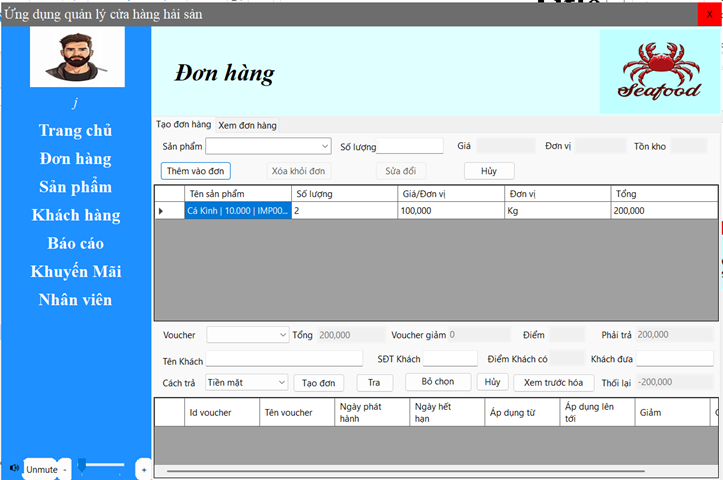This screenshot has height=480, width=723.
Task: Click the plus volume button
Action: click(143, 469)
